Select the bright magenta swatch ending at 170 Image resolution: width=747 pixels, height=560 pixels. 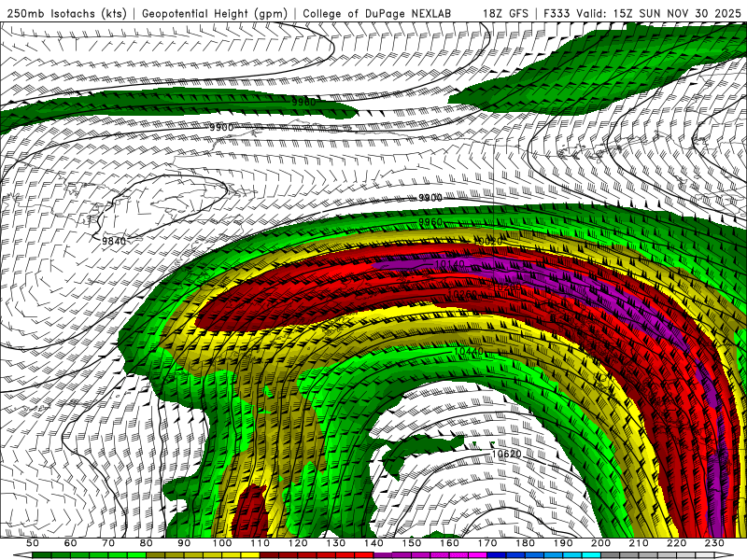478,555
